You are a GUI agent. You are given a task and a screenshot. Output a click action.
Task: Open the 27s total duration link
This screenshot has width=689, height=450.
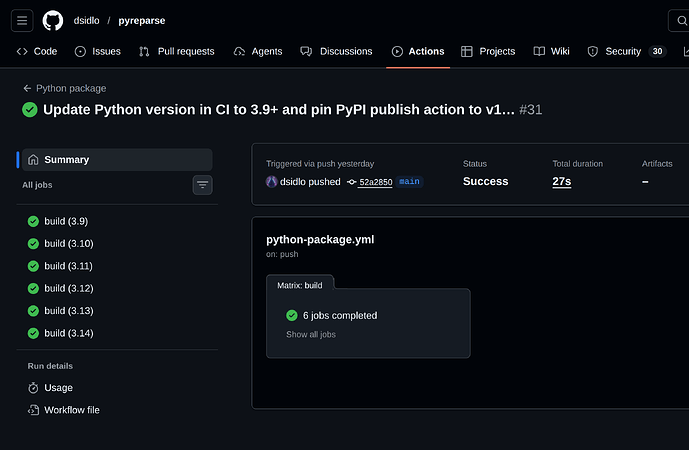point(562,182)
